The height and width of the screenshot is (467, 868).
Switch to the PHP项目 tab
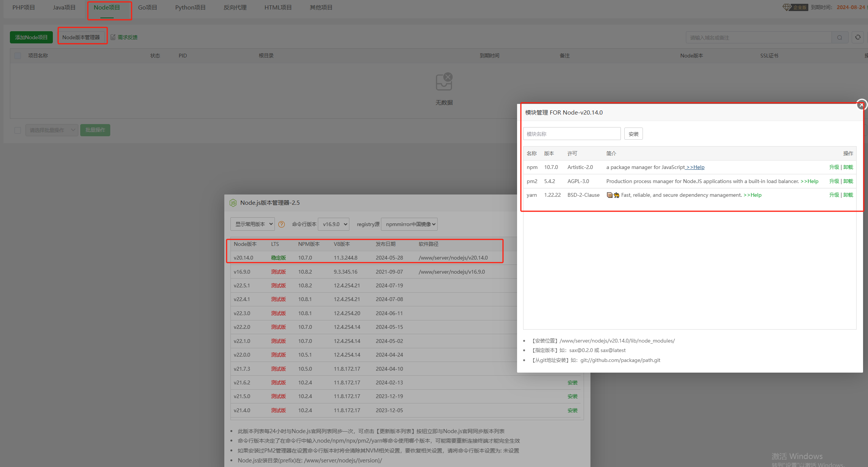pyautogui.click(x=24, y=8)
